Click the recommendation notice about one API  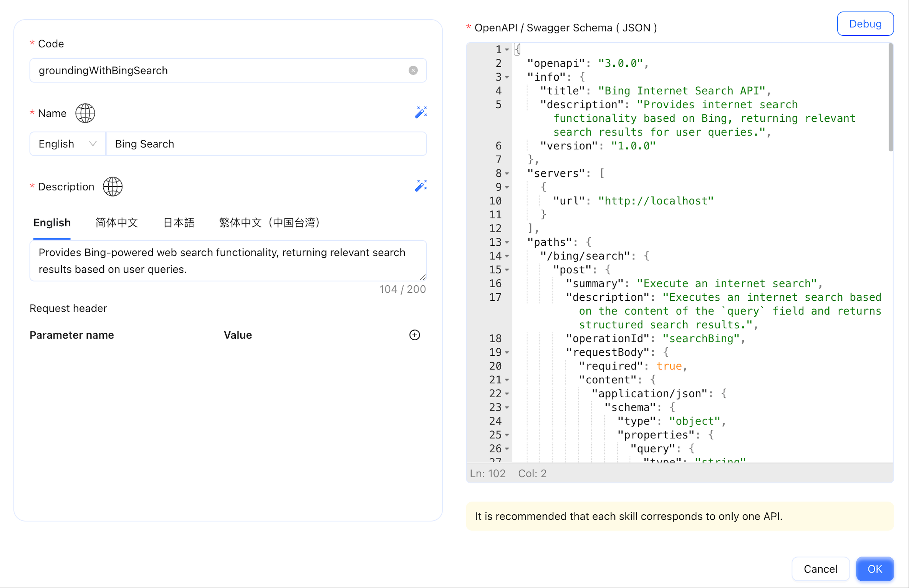680,517
